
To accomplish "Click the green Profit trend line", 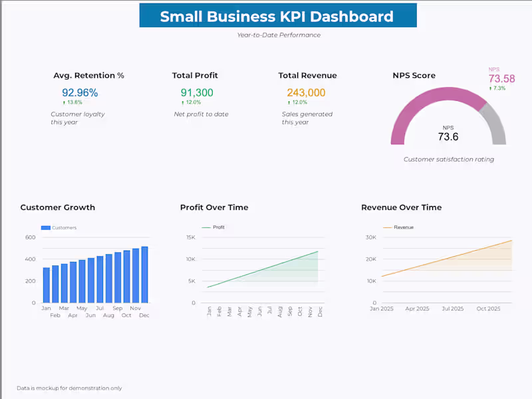I will click(x=266, y=271).
